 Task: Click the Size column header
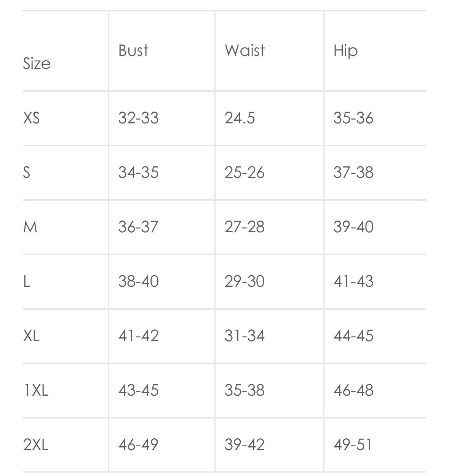click(37, 64)
